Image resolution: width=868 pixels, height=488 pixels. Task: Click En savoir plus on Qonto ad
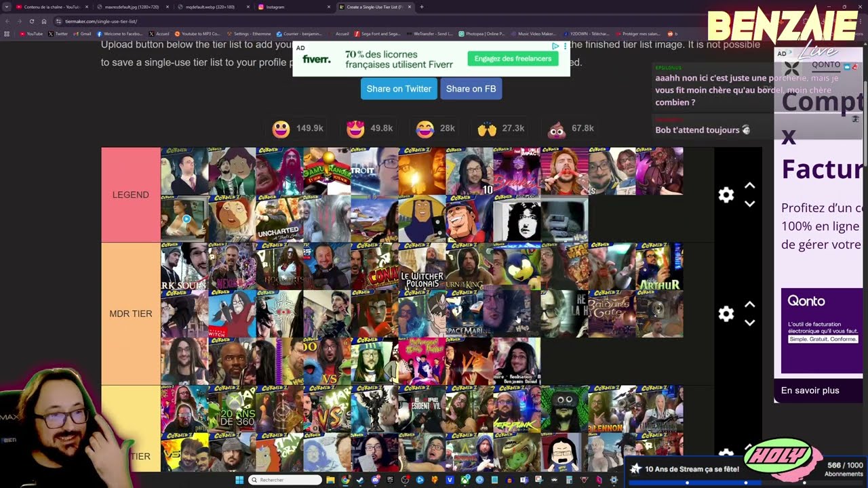(810, 390)
